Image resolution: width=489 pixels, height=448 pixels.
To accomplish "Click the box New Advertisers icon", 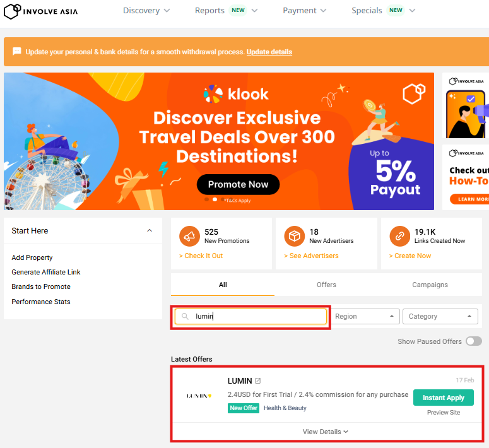I will click(x=294, y=236).
